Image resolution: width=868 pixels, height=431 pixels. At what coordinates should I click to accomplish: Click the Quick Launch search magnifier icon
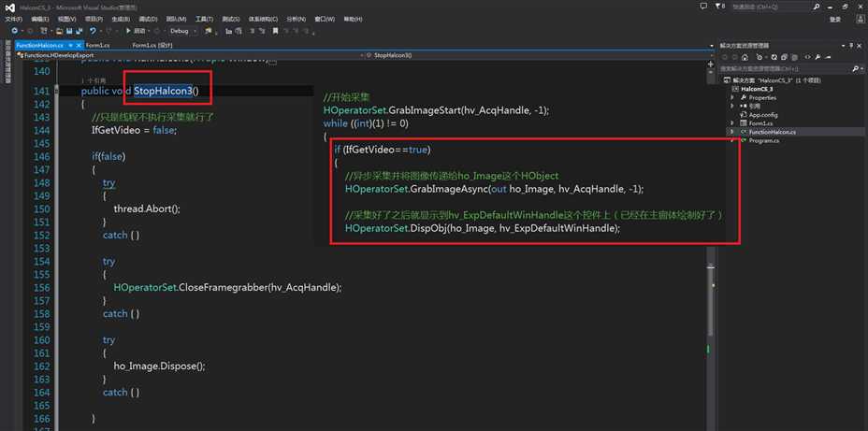coord(817,7)
